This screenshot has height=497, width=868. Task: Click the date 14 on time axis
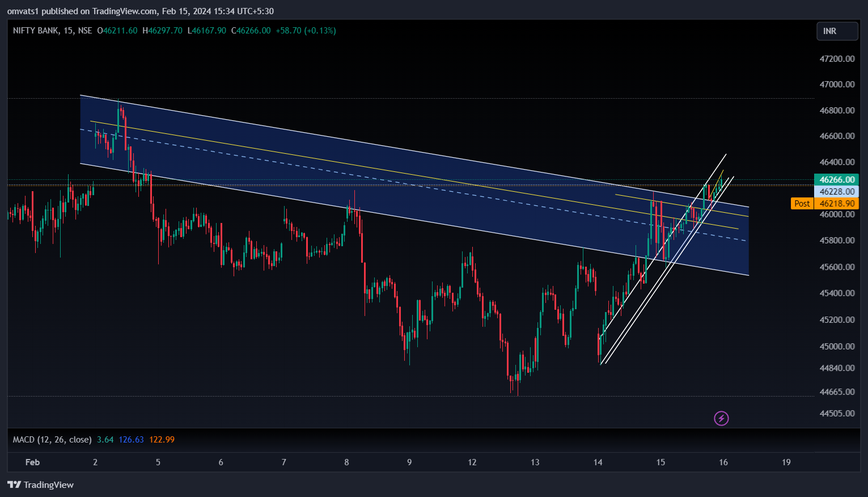[598, 462]
